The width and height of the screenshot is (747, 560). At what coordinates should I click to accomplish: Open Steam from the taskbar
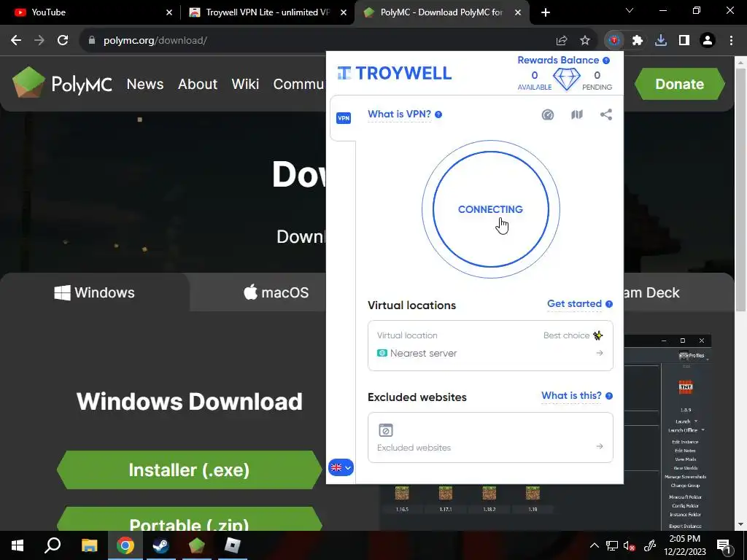coord(160,545)
